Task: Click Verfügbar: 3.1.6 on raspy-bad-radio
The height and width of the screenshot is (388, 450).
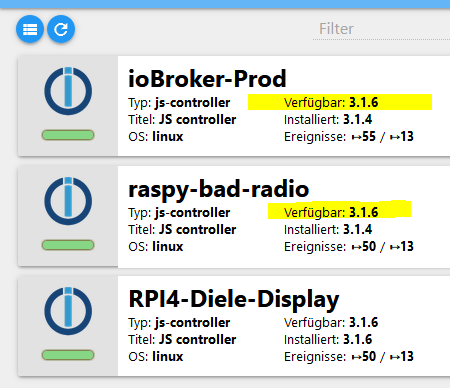Action: pos(331,212)
